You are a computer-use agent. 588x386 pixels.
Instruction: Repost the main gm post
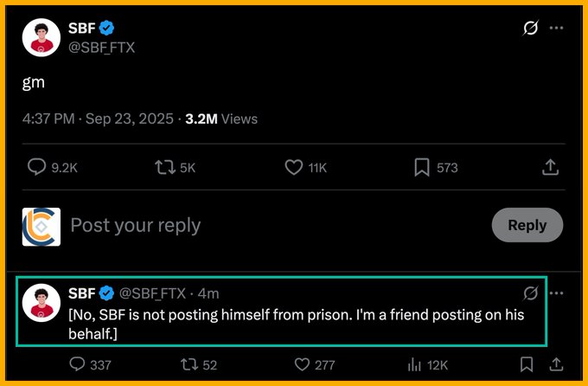[164, 168]
